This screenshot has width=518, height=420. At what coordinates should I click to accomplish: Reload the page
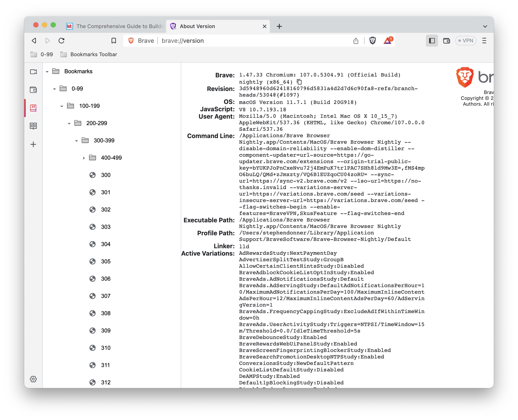click(61, 41)
